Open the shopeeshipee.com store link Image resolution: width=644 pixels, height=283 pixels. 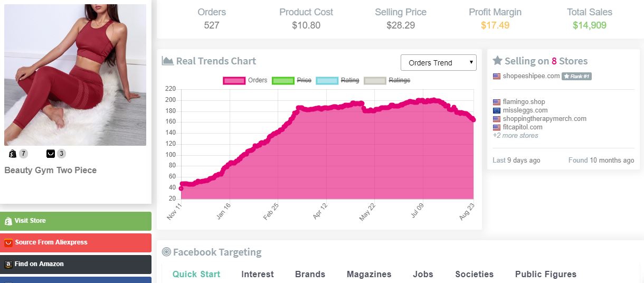pyautogui.click(x=531, y=76)
